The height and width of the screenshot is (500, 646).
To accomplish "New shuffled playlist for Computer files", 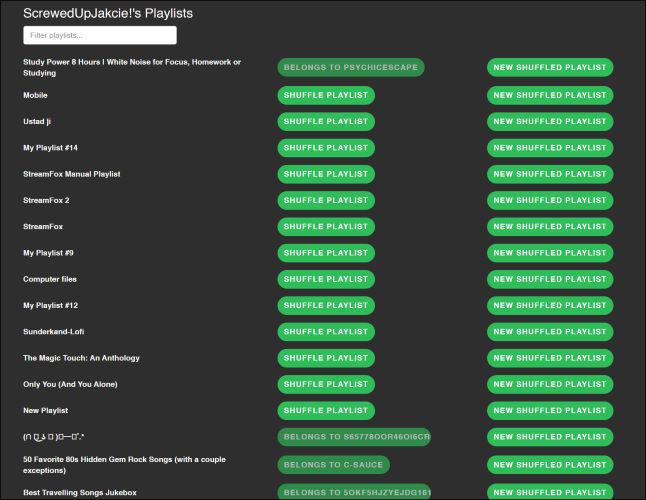I will point(550,279).
